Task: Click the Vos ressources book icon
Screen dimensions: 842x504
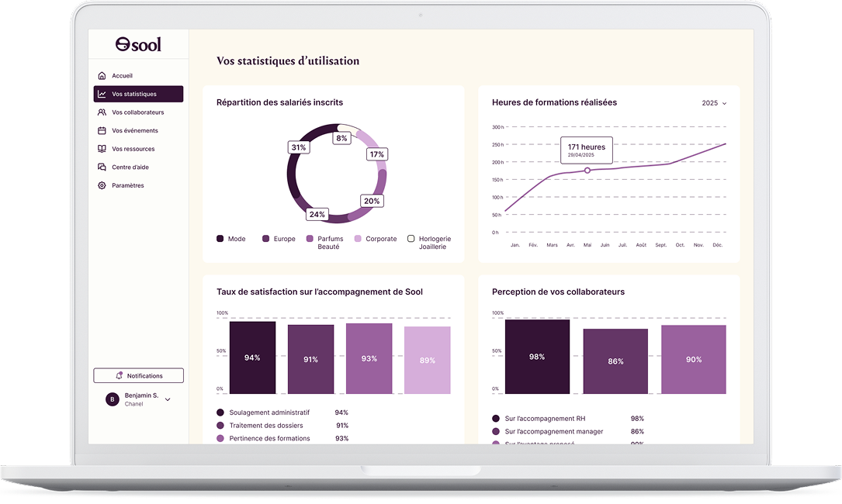Action: [x=102, y=149]
